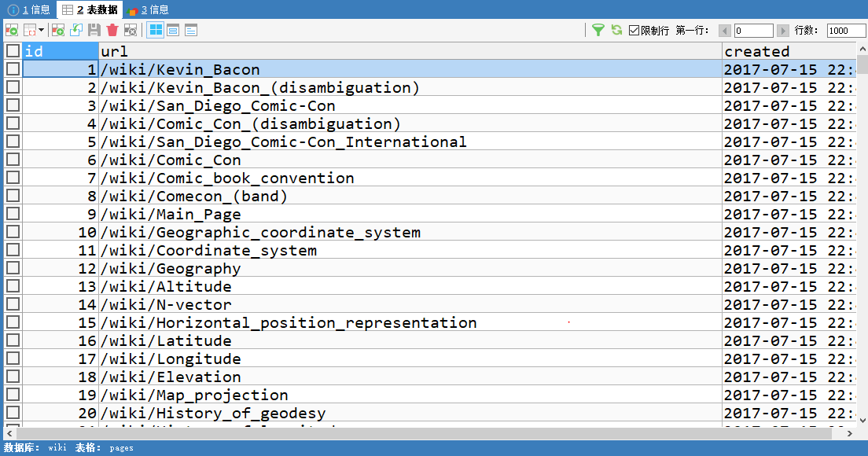Select the cell /wiki/Comecon_(band)
This screenshot has height=456, width=868.
tap(410, 196)
